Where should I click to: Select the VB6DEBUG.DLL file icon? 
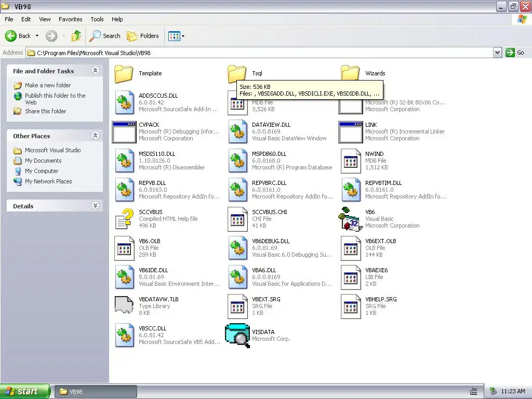[237, 248]
